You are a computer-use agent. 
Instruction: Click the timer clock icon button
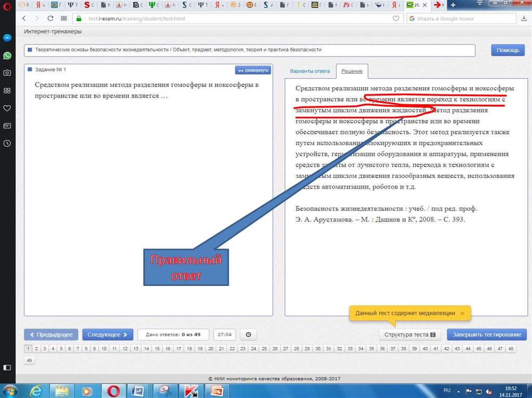pyautogui.click(x=248, y=335)
